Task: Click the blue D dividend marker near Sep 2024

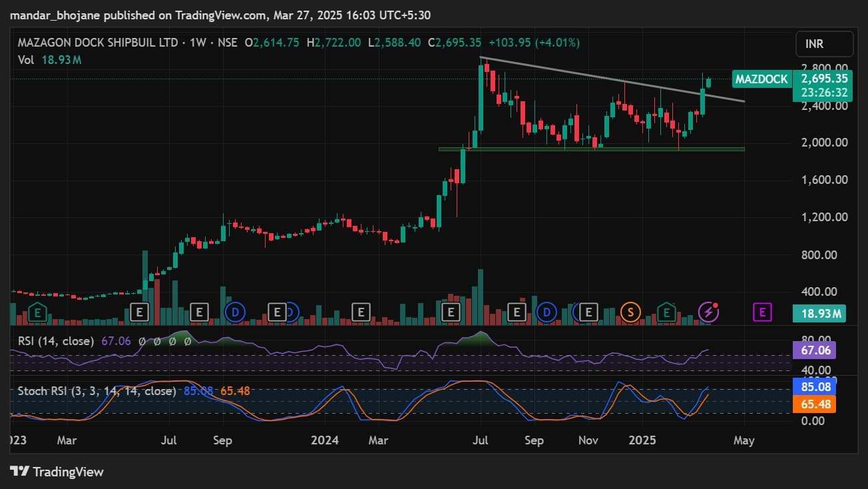Action: click(547, 311)
